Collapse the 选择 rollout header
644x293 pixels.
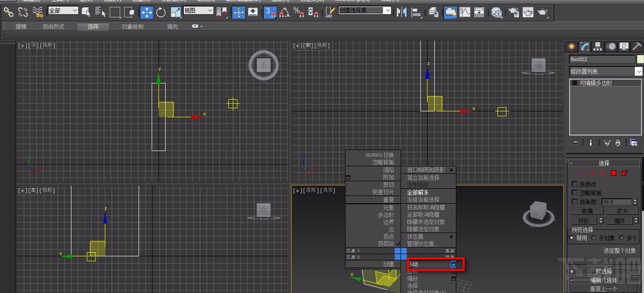click(x=604, y=163)
